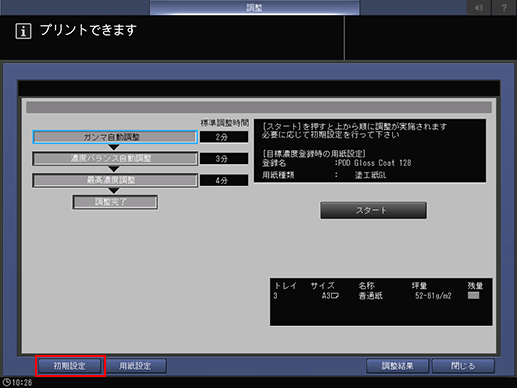Select the 調整 tab at top

(254, 7)
